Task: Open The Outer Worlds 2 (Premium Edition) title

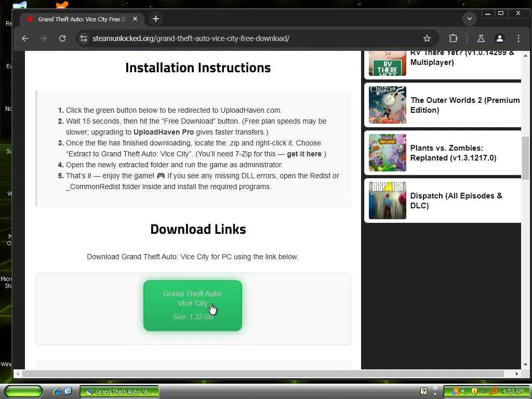Action: tap(464, 105)
